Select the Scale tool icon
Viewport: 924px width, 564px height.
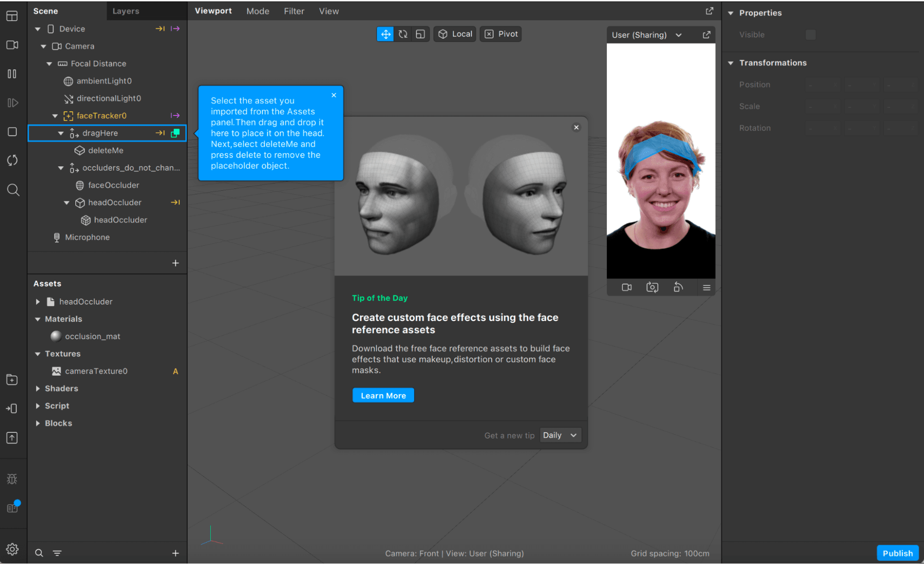click(421, 34)
